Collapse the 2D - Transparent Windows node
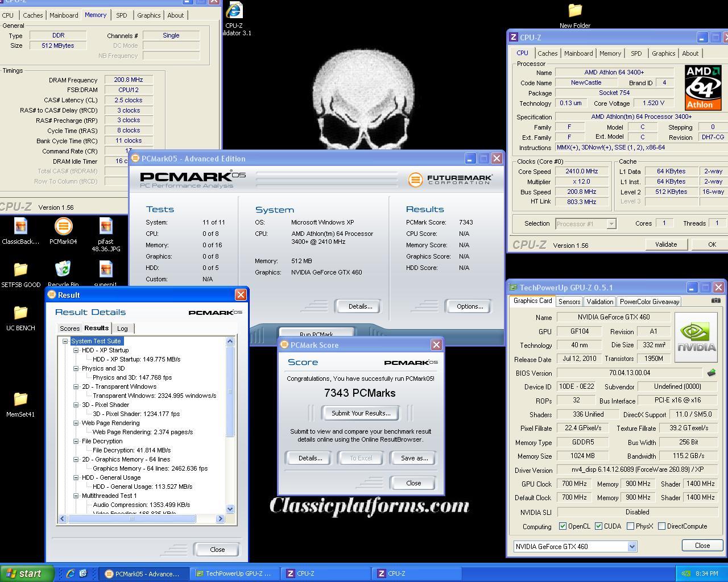Image resolution: width=728 pixels, height=582 pixels. click(76, 386)
